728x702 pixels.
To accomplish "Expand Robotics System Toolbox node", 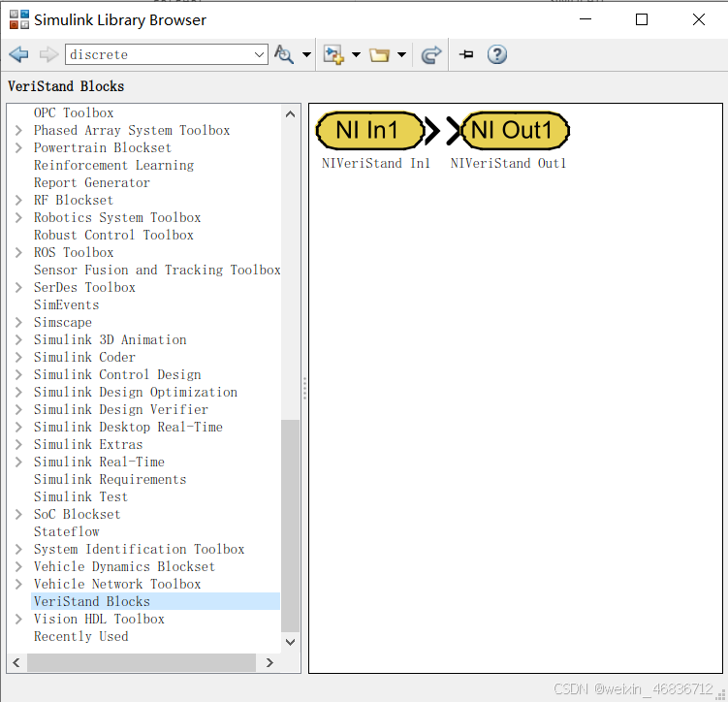I will click(x=18, y=218).
